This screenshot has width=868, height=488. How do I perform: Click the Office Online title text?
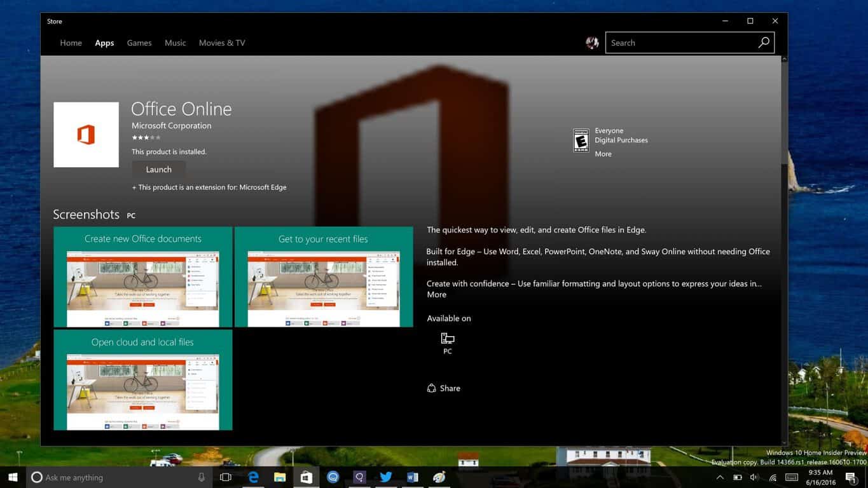pos(181,109)
